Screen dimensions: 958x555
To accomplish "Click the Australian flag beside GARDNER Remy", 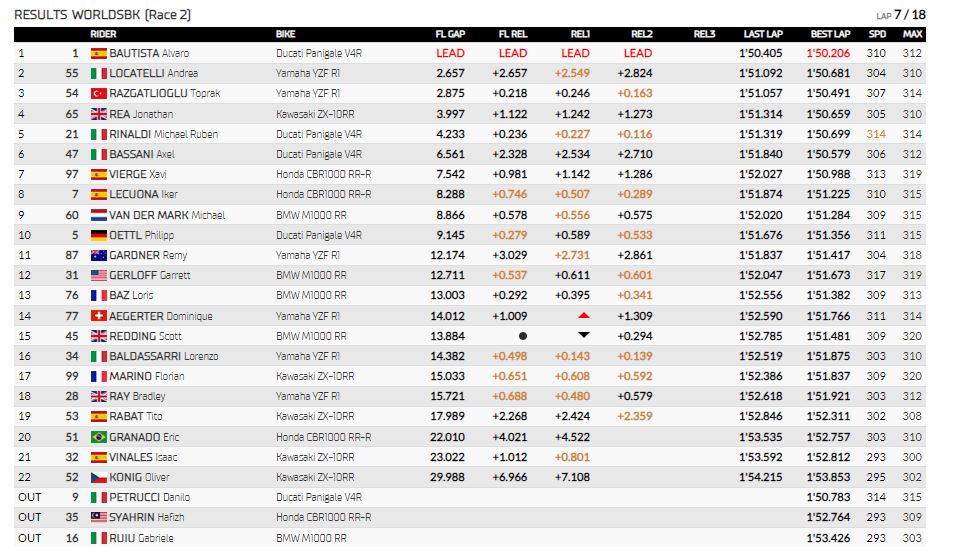I will coord(98,255).
